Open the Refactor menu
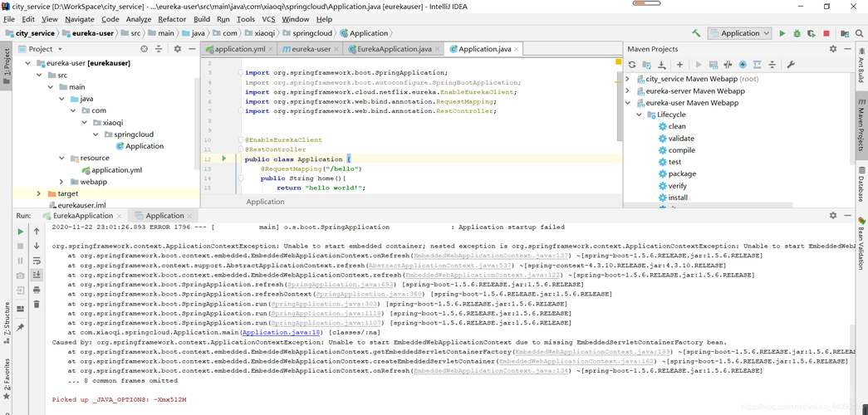868x415 pixels. point(172,19)
